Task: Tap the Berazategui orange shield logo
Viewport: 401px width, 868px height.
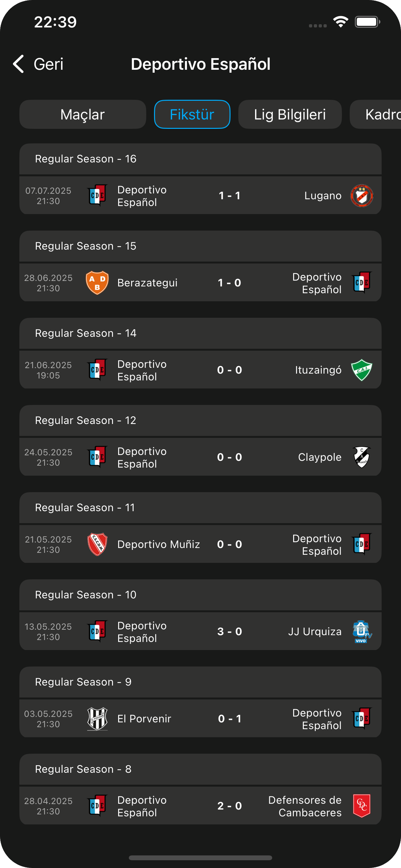Action: point(97,283)
